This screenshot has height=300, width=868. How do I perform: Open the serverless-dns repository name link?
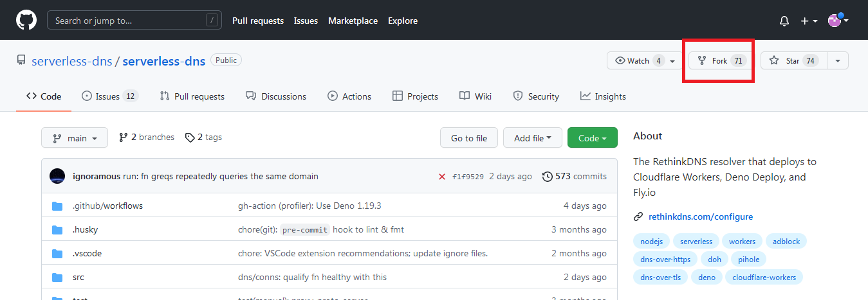click(x=164, y=61)
